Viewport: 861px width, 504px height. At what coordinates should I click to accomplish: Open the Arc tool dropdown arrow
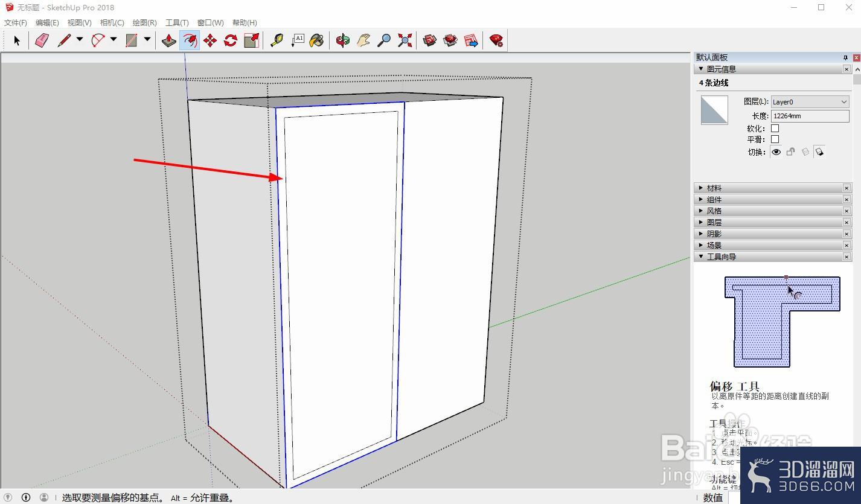click(114, 40)
